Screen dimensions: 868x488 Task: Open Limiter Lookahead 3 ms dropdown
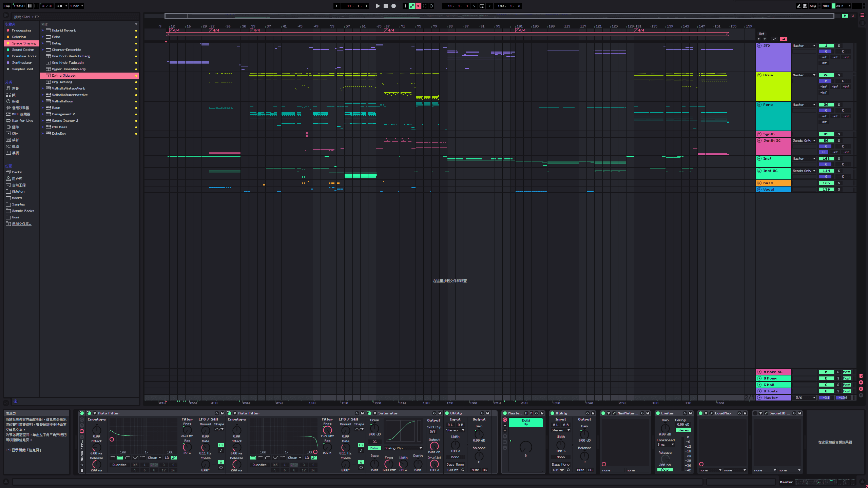coord(666,445)
